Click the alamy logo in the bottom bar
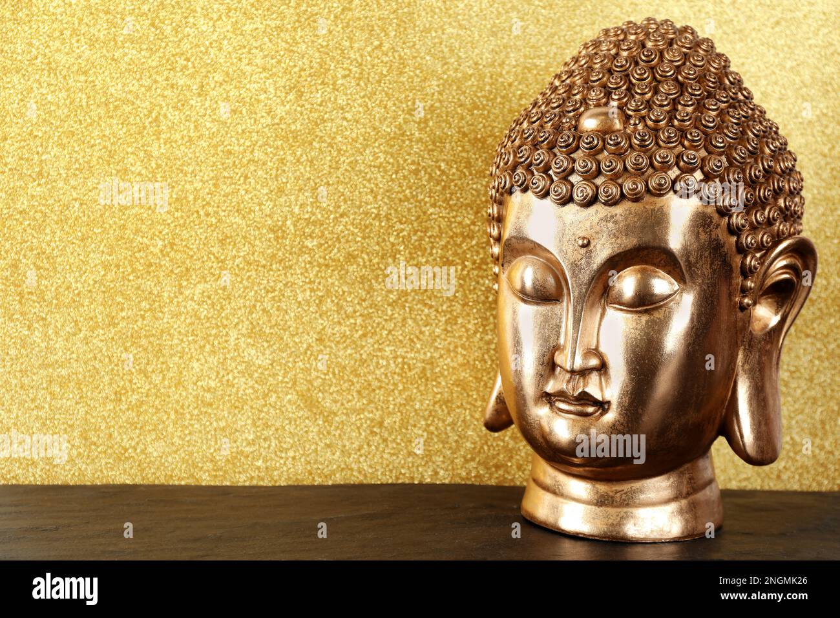 click(65, 589)
